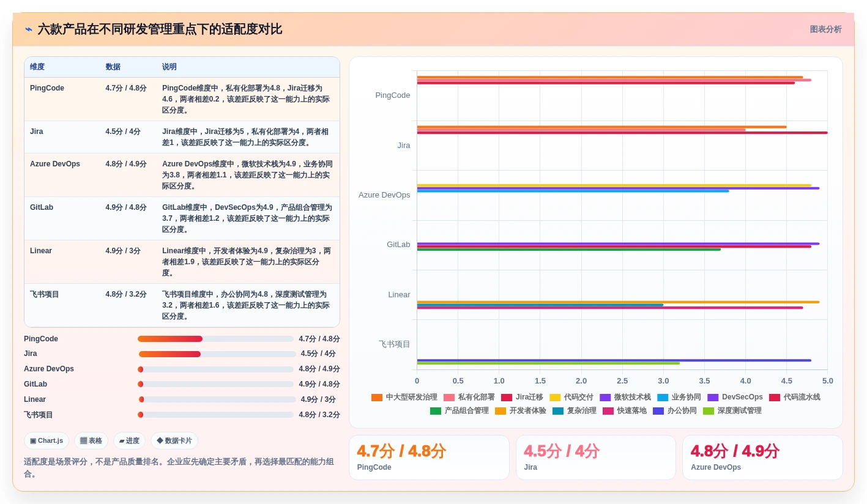
Task: Click the GitLab chart axis label
Action: pos(398,245)
